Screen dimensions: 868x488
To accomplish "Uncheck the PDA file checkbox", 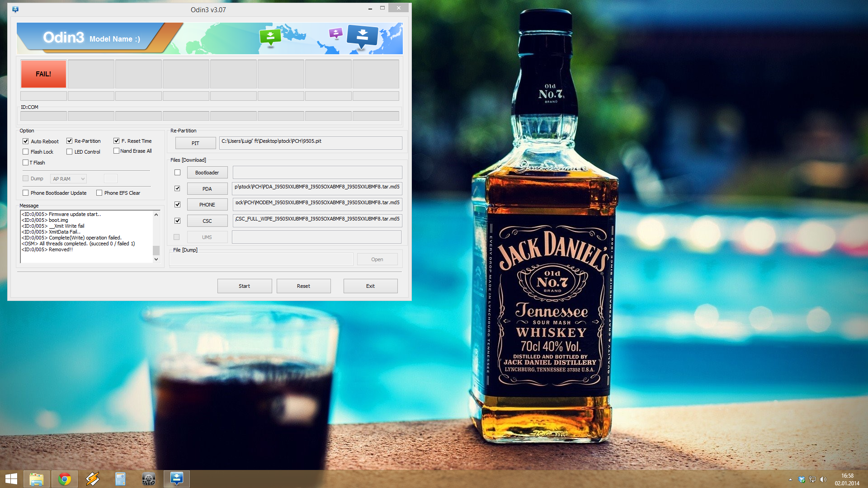I will (178, 188).
